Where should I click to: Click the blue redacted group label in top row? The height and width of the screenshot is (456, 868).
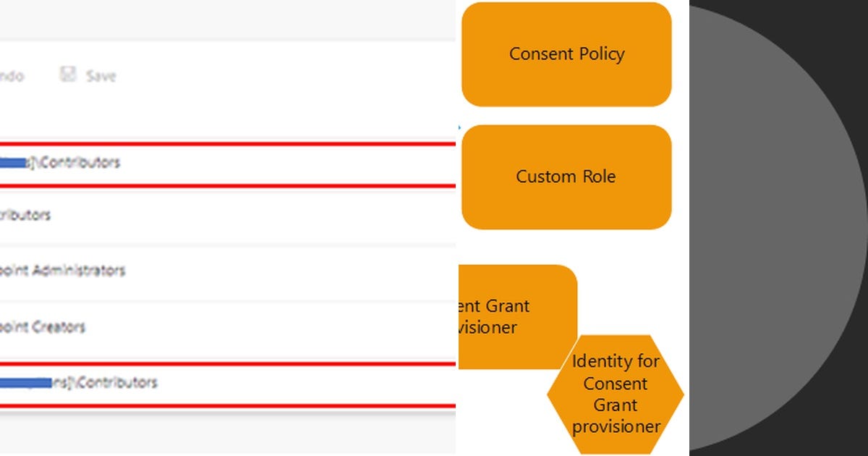14,162
